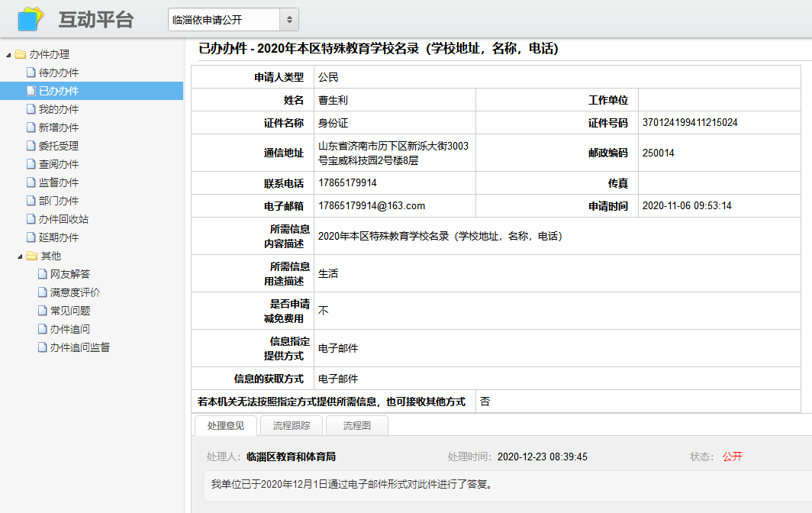The width and height of the screenshot is (812, 513).
Task: Open 办件追问监督 in the sidebar
Action: click(x=80, y=347)
